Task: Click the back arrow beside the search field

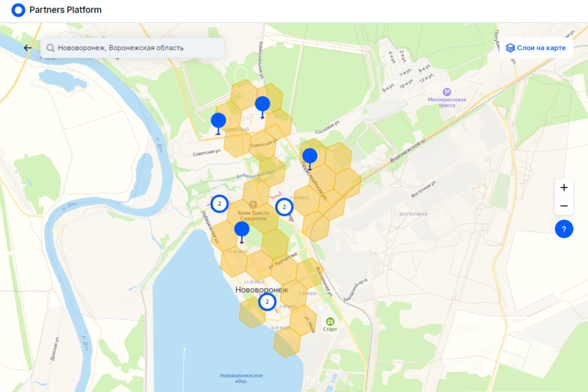Action: coord(27,48)
